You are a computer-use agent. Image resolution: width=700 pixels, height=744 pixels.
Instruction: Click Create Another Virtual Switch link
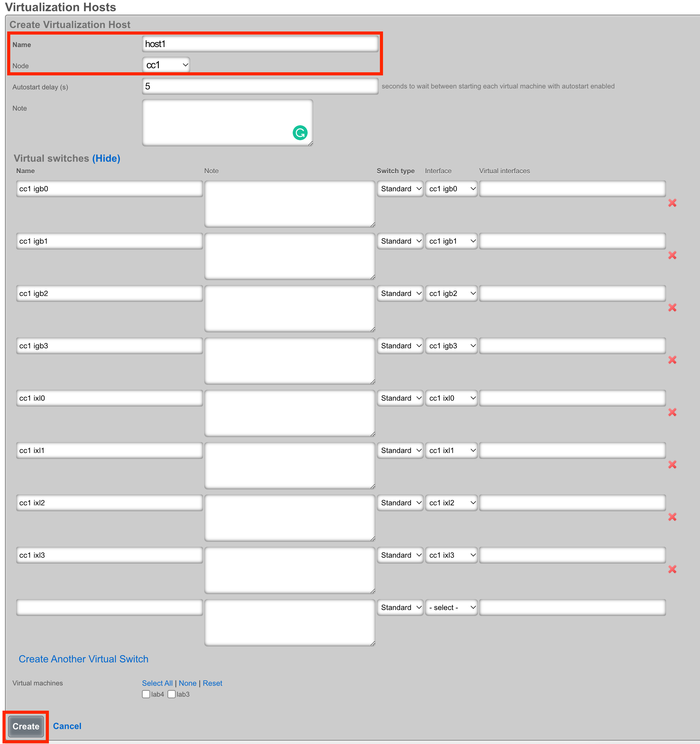click(x=83, y=659)
